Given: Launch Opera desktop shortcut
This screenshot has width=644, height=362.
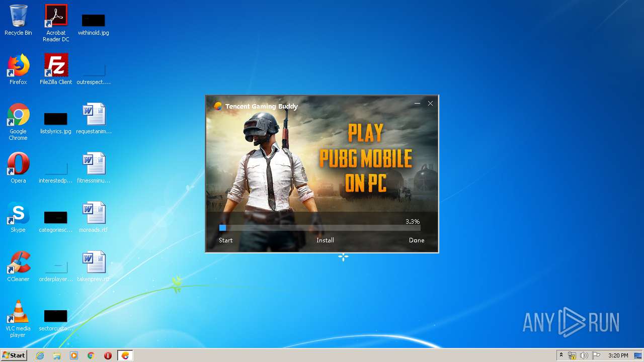Looking at the screenshot, I should [x=18, y=168].
